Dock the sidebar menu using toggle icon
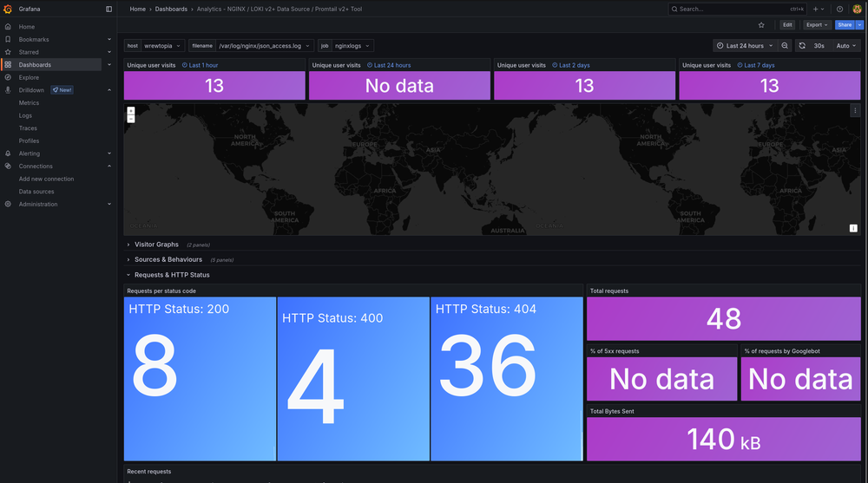 (108, 9)
